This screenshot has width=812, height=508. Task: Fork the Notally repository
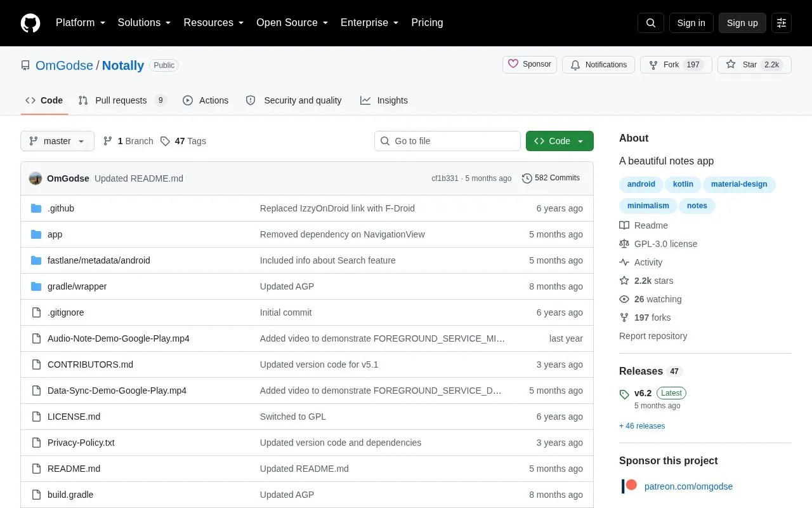click(x=676, y=65)
